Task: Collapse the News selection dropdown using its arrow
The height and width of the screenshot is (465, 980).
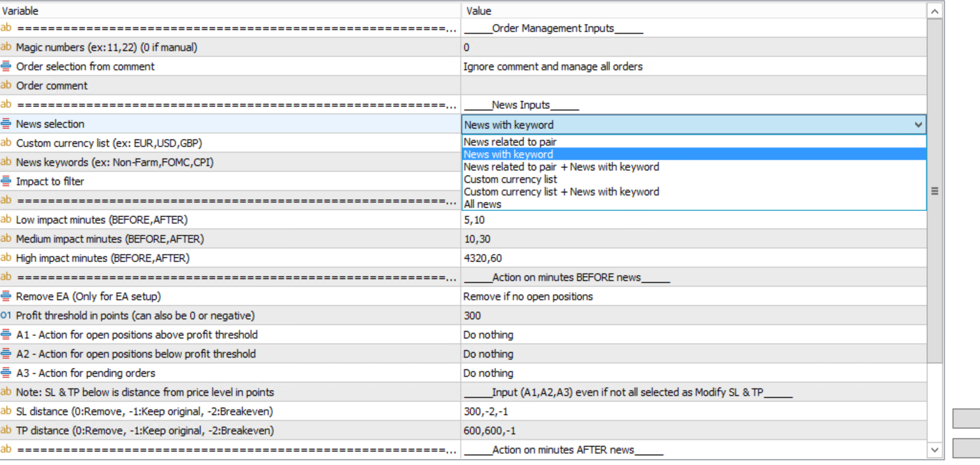Action: click(x=918, y=125)
